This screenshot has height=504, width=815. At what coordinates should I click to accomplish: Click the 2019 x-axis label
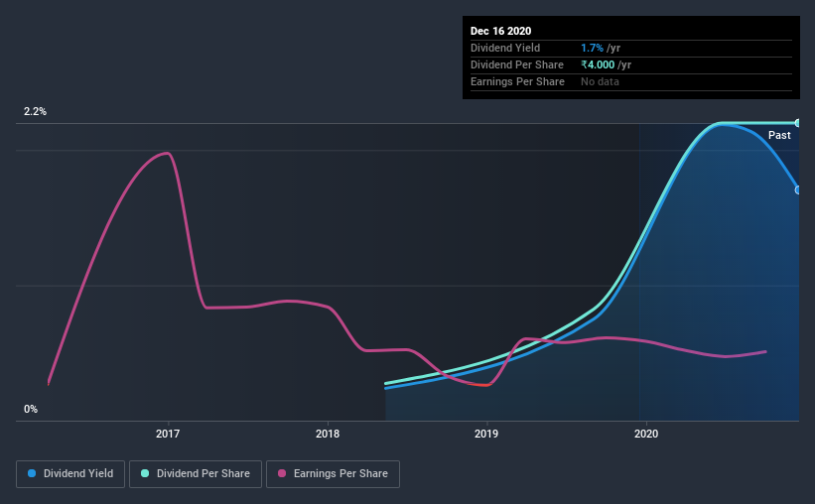click(x=486, y=434)
